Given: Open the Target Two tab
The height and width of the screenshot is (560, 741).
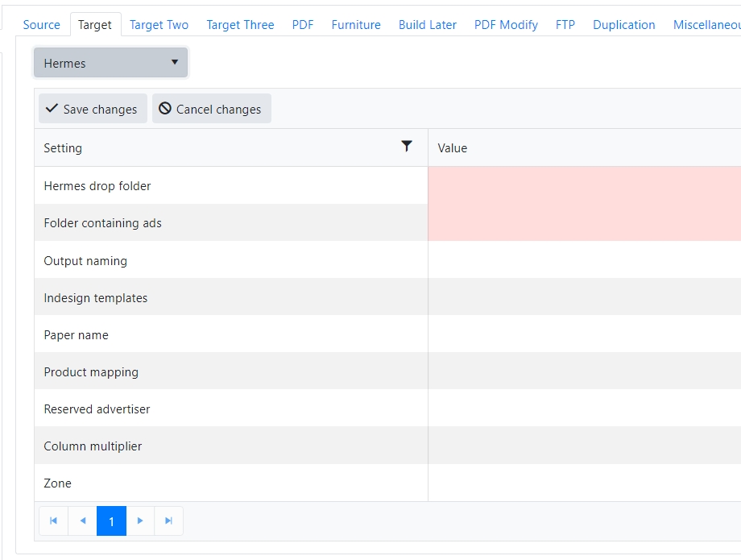Looking at the screenshot, I should point(159,25).
